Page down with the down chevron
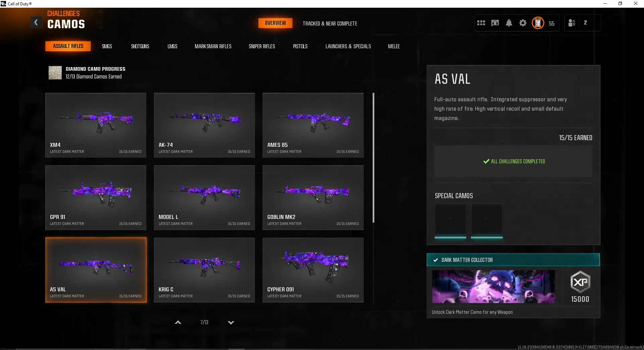This screenshot has width=644, height=350. 231,322
